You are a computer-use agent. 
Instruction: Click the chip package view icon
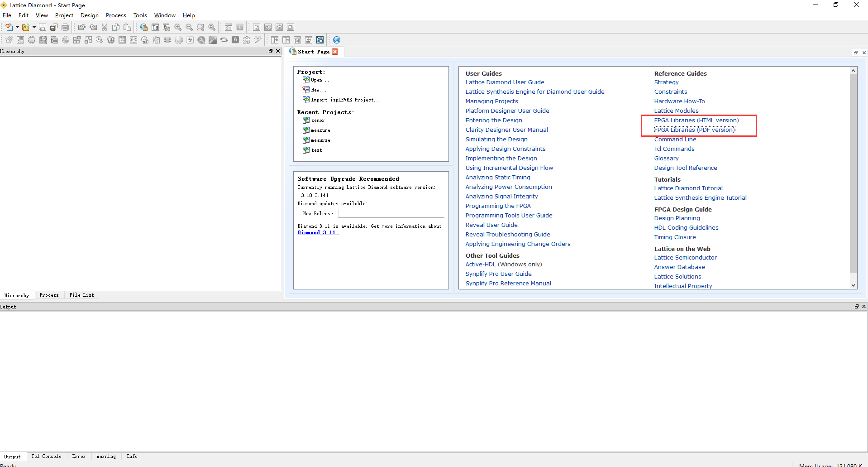coord(32,40)
